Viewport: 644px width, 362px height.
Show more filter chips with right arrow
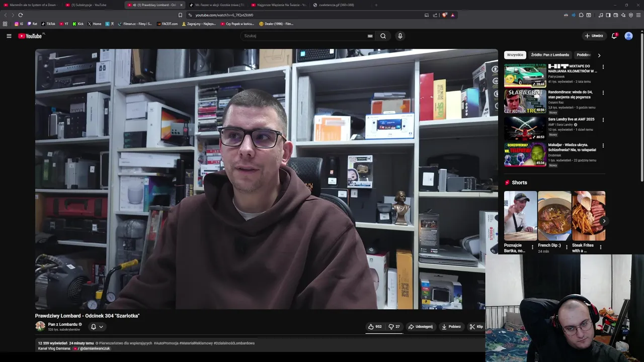coord(599,55)
